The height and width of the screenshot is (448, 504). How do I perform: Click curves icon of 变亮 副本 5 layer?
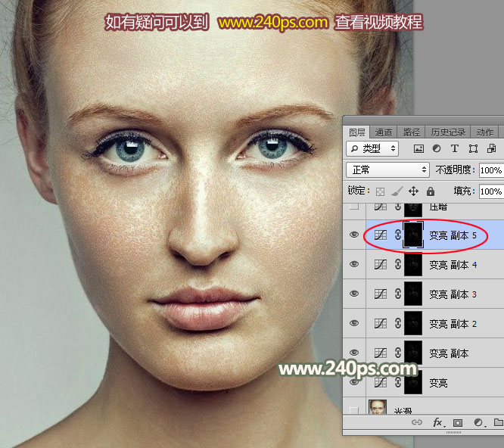381,235
